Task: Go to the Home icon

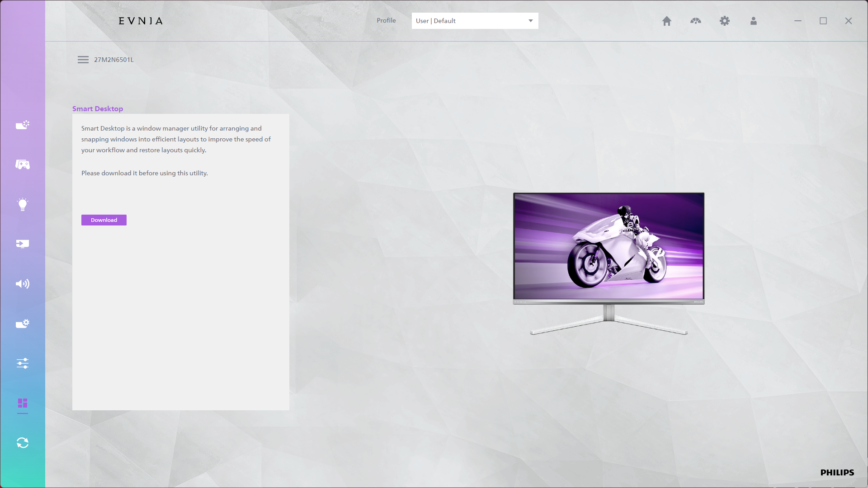Action: (667, 21)
